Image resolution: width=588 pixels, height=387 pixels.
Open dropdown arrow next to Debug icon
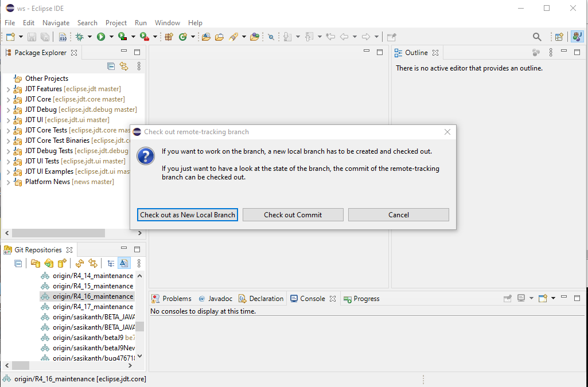[x=89, y=37]
